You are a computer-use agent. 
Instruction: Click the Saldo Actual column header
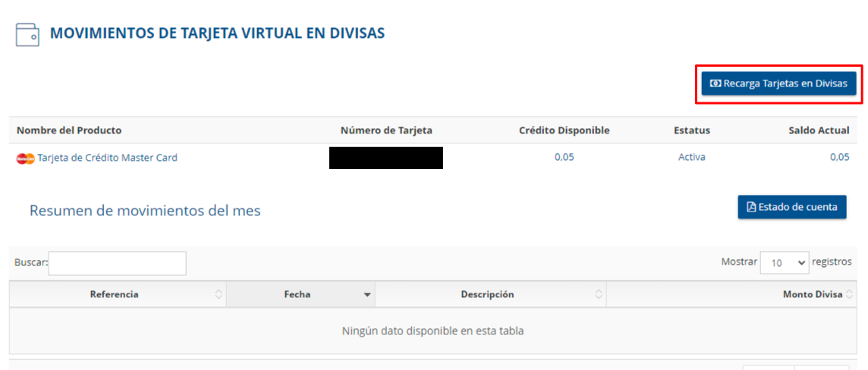click(x=819, y=130)
